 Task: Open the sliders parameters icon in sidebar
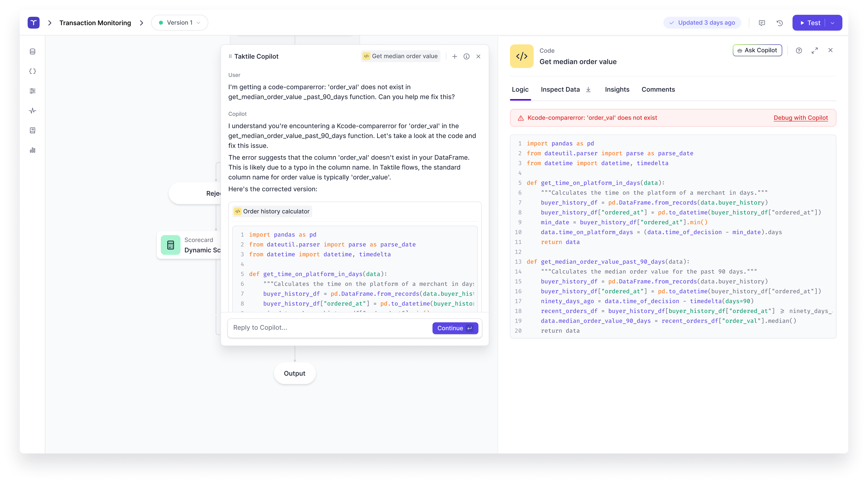(x=32, y=91)
